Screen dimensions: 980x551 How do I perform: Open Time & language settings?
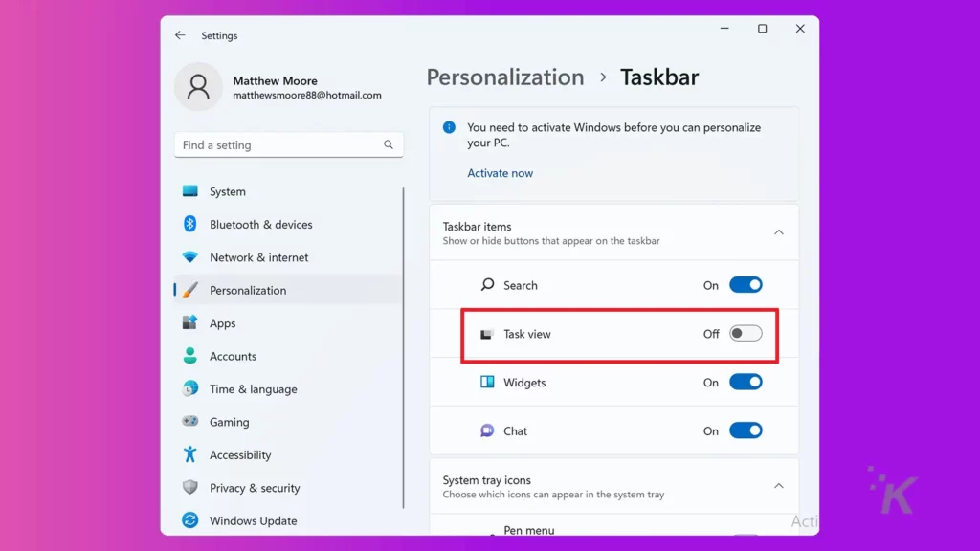point(288,388)
